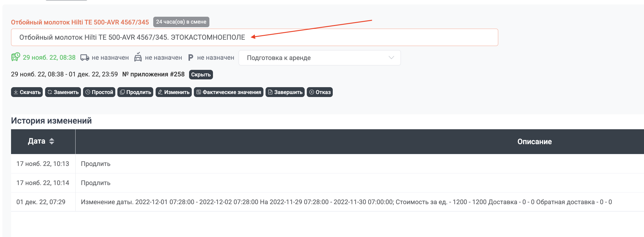Click the 24 часа(ов) в смене badge
Viewport: 644px width, 237px height.
181,22
